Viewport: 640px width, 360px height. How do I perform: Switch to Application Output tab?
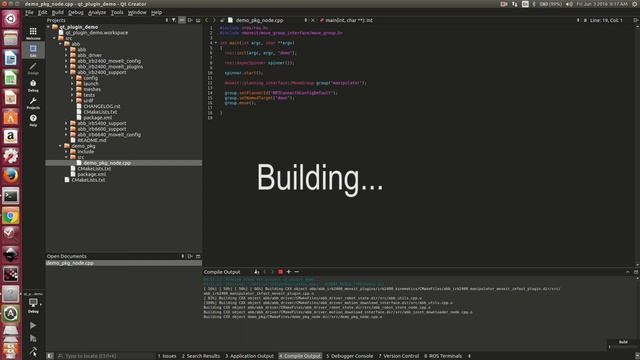click(249, 356)
